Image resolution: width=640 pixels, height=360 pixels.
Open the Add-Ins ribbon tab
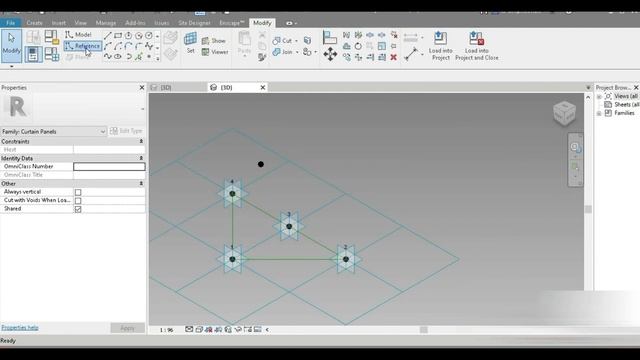click(135, 23)
